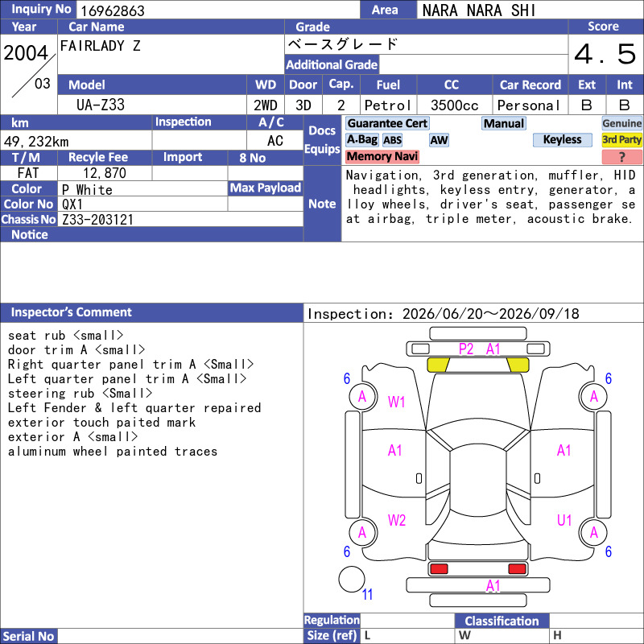The width and height of the screenshot is (644, 644).
Task: Select the yellow 3rd Party badge
Action: (621, 140)
